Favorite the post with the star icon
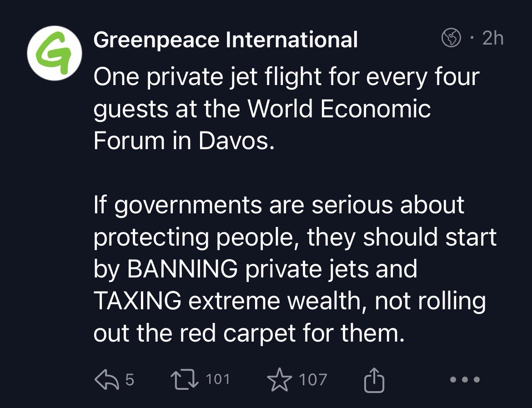Viewport: 532px width, 408px height. [280, 380]
